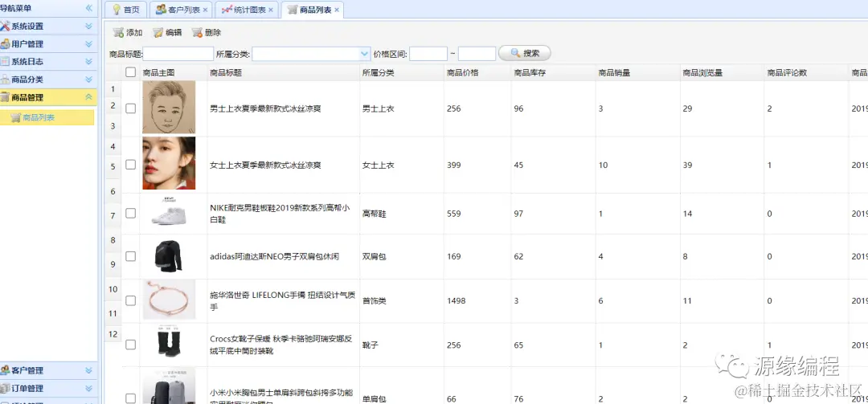This screenshot has width=868, height=404.
Task: Click the chart icon on 统计图表 tab
Action: [x=227, y=10]
